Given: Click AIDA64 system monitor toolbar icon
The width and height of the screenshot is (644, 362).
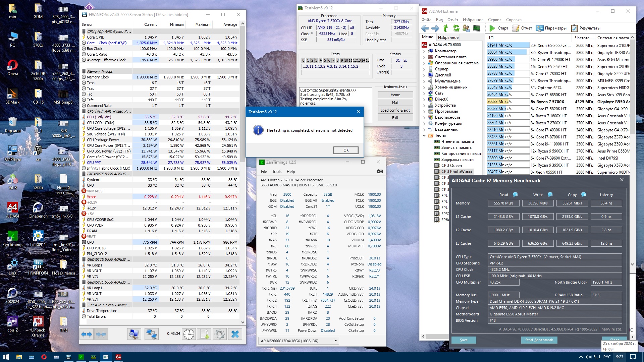Looking at the screenshot, I should pyautogui.click(x=477, y=28).
